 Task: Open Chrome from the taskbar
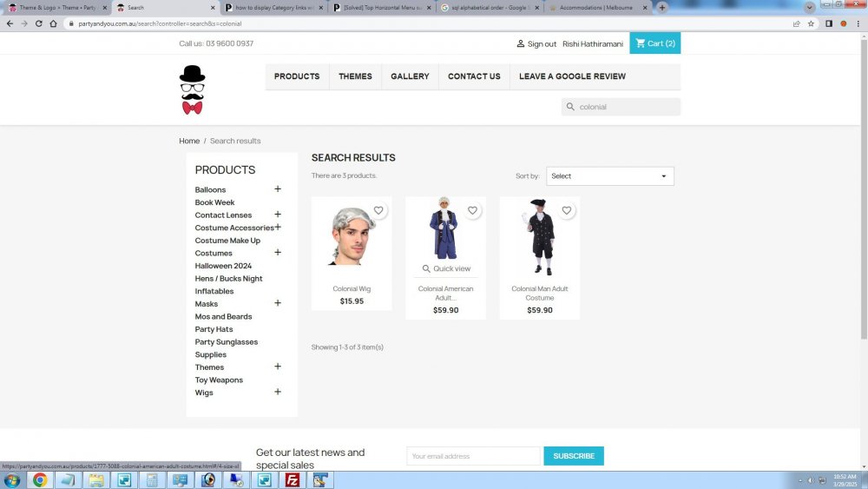tap(40, 480)
